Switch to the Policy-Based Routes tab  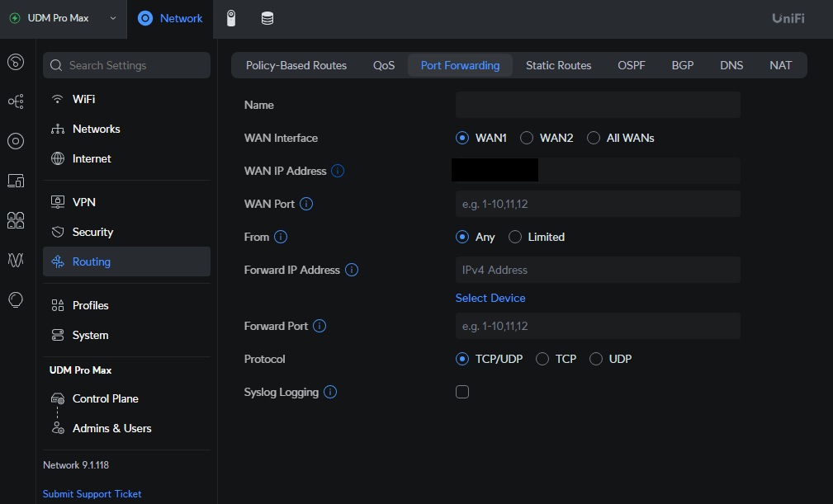click(x=296, y=65)
